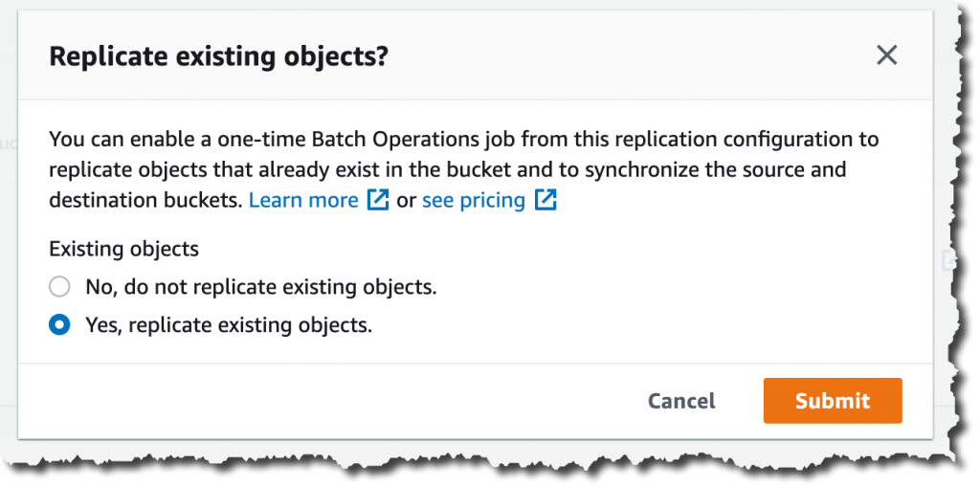Click the dialog header bar beside the title

[622, 56]
